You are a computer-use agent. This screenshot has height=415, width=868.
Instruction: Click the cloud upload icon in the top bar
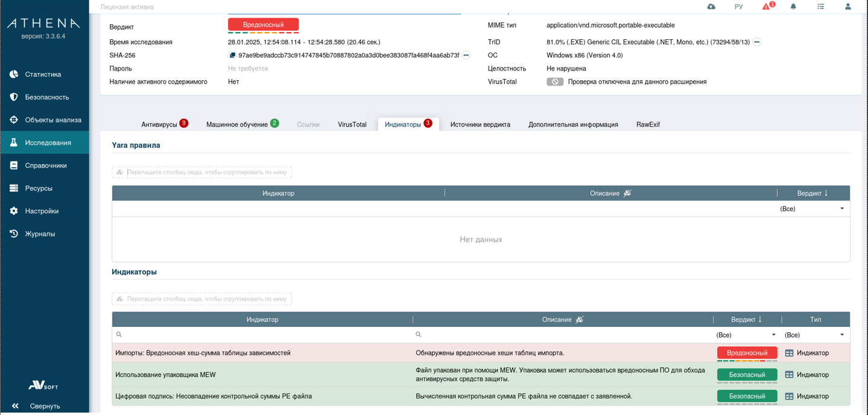(x=711, y=7)
